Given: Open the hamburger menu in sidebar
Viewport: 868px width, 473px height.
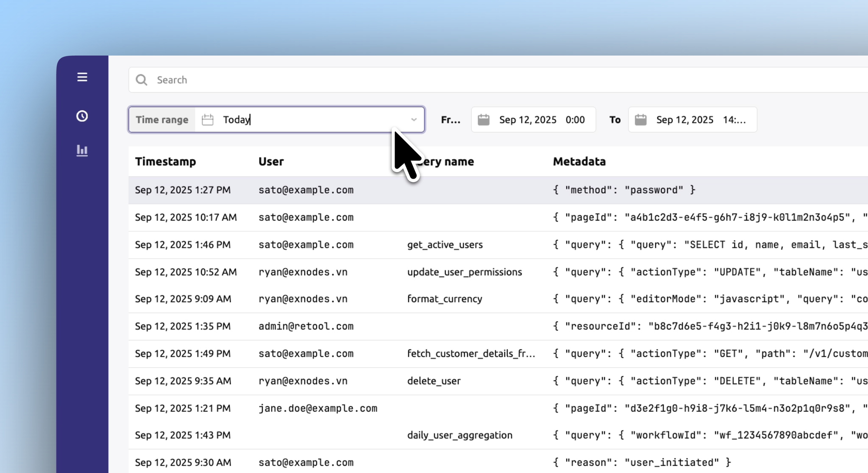Looking at the screenshot, I should pos(82,77).
